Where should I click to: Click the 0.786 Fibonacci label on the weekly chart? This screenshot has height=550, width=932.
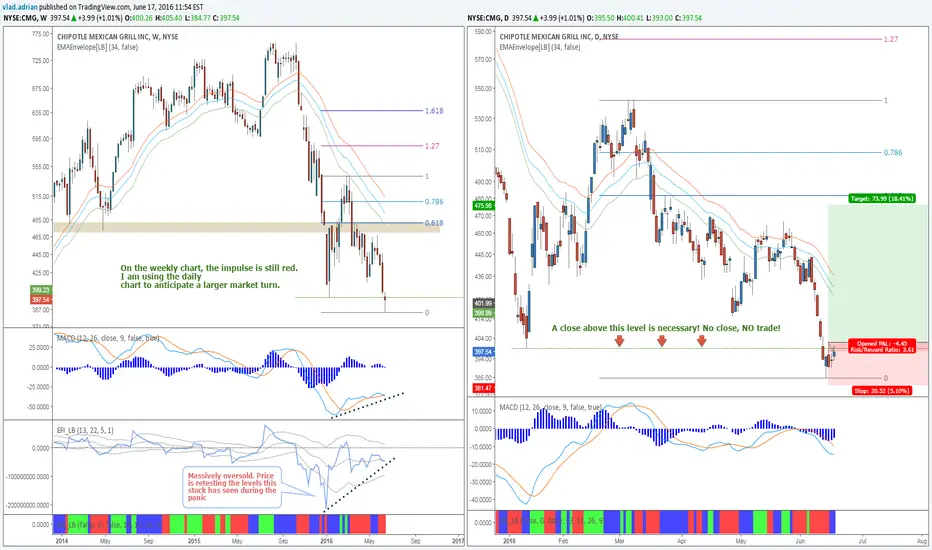(434, 202)
